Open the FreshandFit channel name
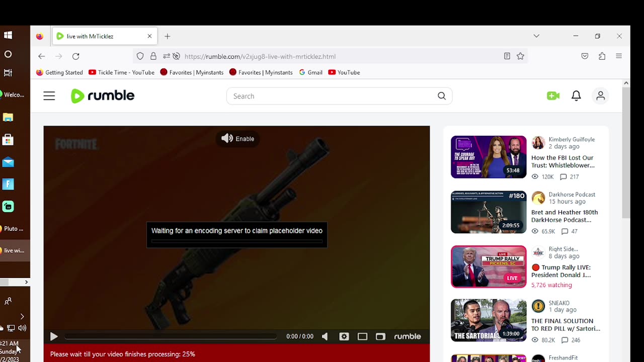 (563, 358)
